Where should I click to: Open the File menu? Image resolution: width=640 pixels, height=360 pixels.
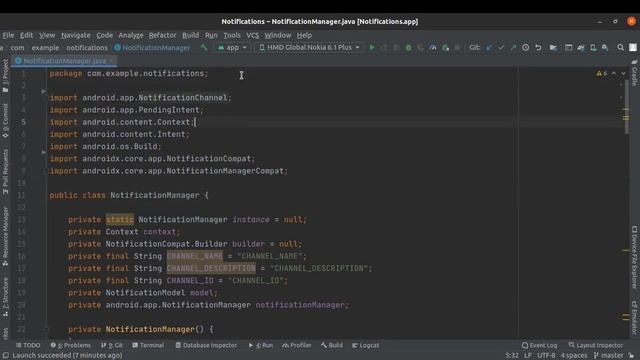click(x=8, y=35)
